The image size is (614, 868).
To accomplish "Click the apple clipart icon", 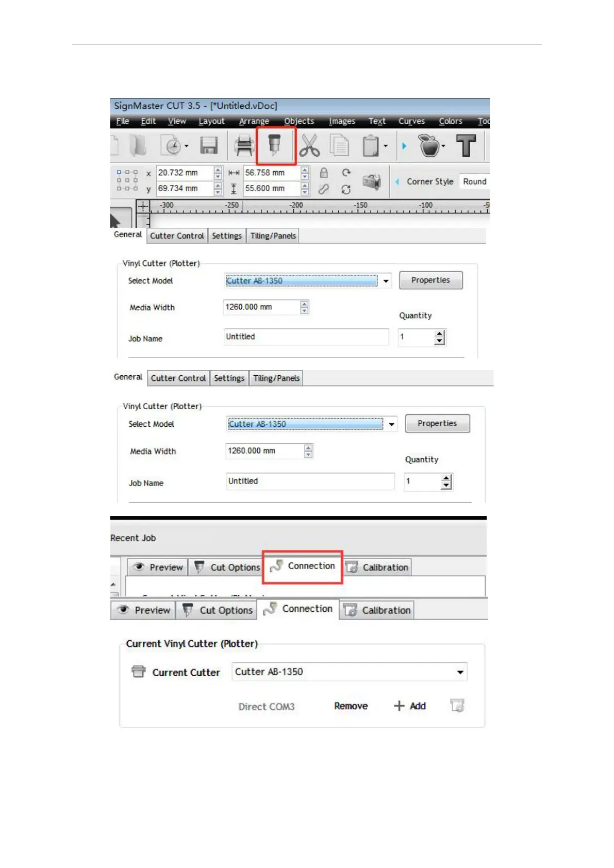I will pos(429,146).
